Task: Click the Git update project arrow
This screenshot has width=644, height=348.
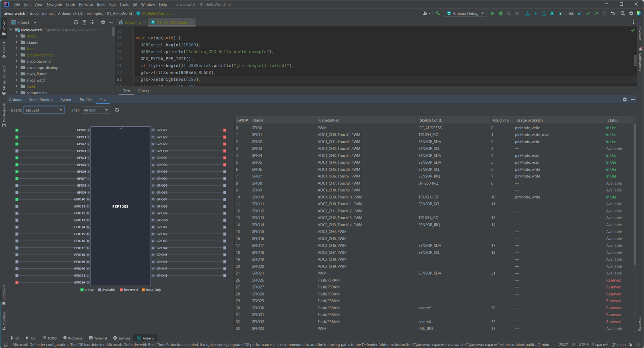Action: pos(580,13)
